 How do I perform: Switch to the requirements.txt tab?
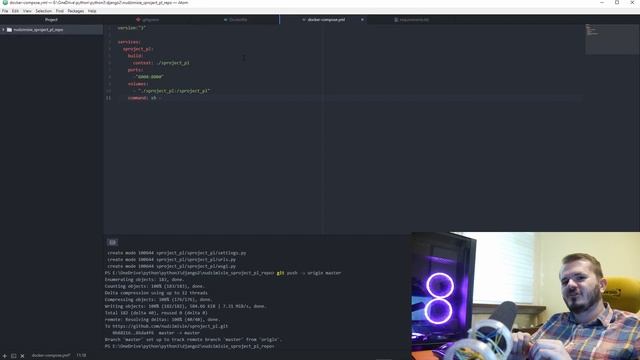411,20
